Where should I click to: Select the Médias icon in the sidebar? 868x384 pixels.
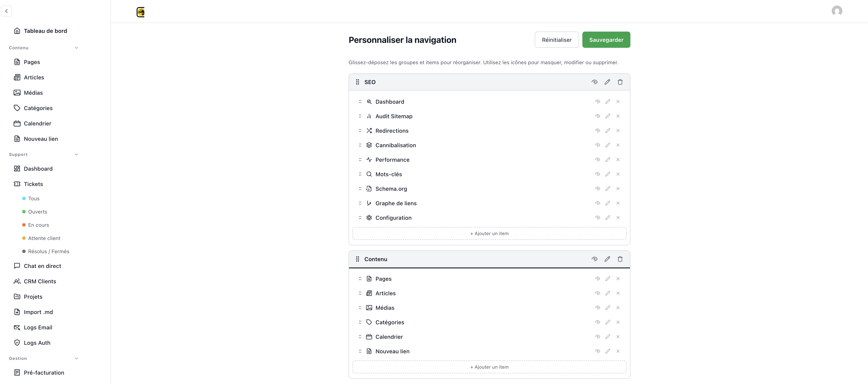pyautogui.click(x=18, y=92)
